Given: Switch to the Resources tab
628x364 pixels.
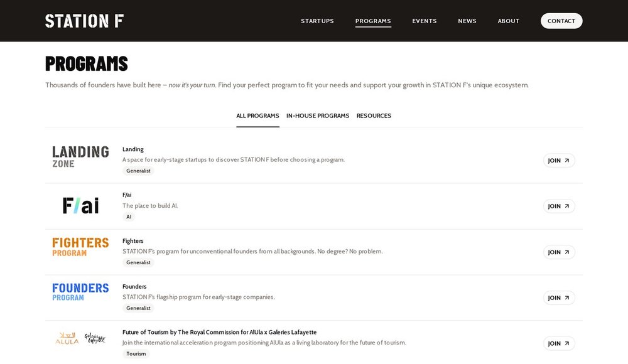Looking at the screenshot, I should point(374,115).
